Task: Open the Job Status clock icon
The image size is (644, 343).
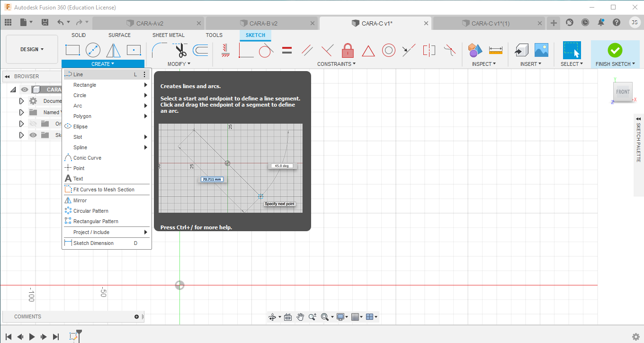Action: pos(585,22)
